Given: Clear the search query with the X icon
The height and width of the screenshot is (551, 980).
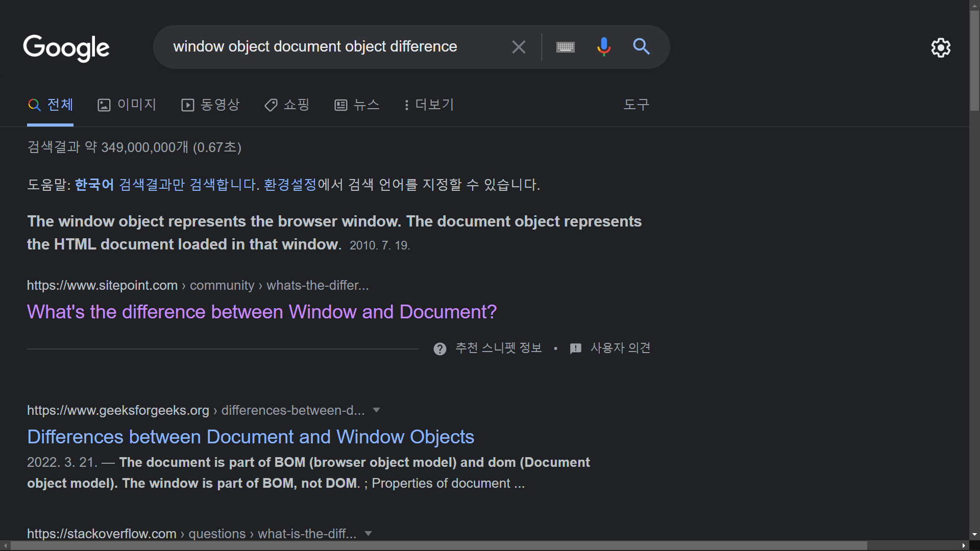Looking at the screenshot, I should 519,47.
